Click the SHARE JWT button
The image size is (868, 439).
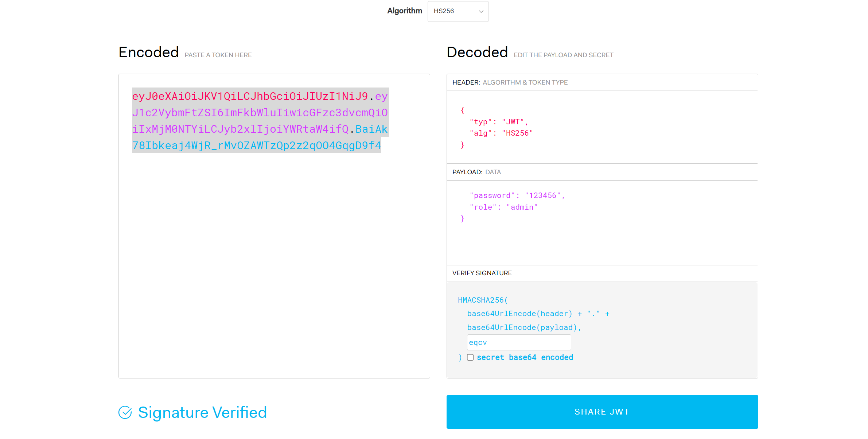click(x=602, y=412)
